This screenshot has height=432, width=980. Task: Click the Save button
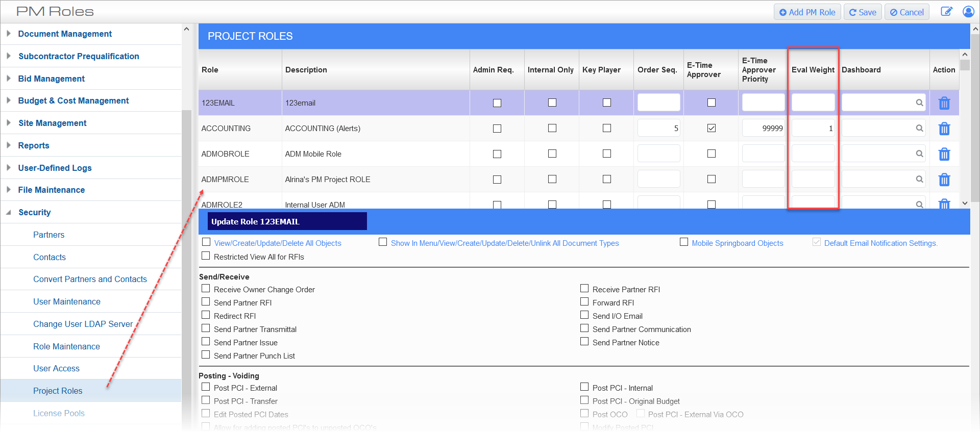click(863, 12)
